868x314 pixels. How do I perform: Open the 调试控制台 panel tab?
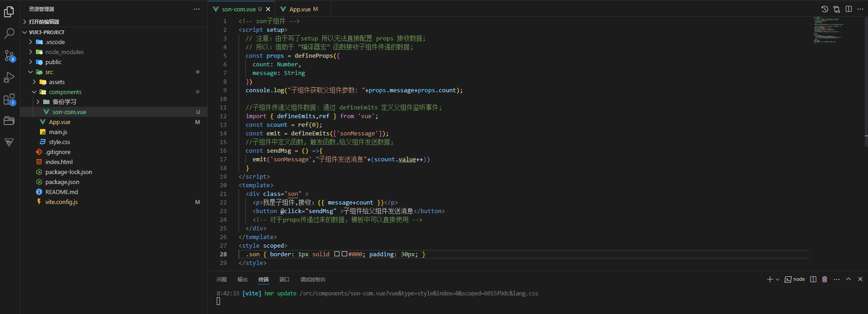[313, 279]
